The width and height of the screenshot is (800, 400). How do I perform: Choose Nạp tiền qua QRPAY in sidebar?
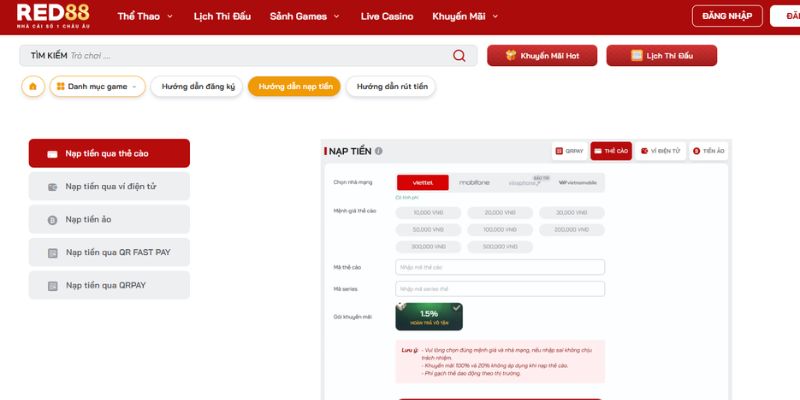click(x=109, y=285)
